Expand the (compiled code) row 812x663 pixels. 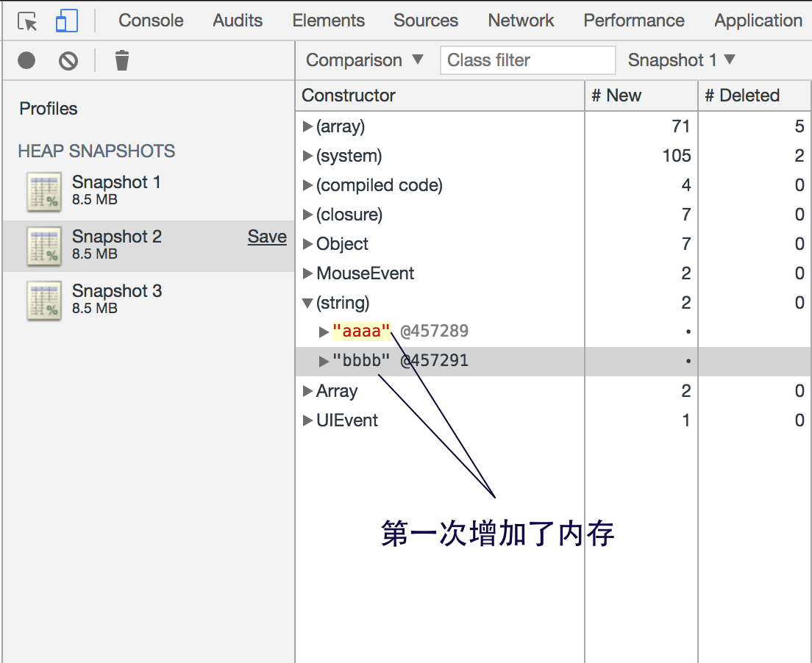(307, 185)
